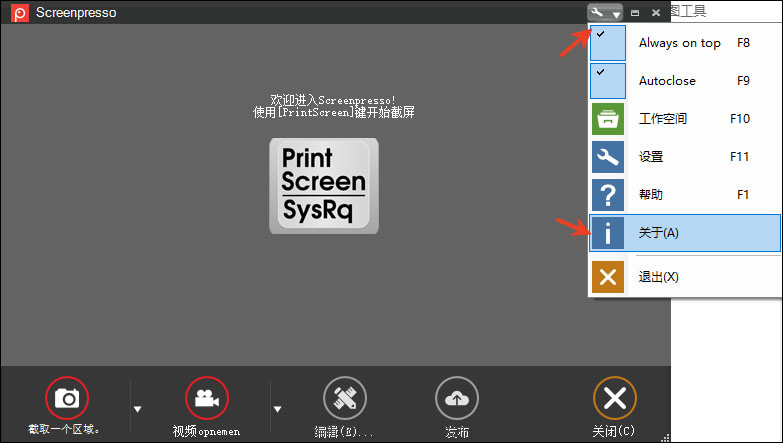The height and width of the screenshot is (443, 783).
Task: Click the camera capture region icon
Action: [67, 398]
